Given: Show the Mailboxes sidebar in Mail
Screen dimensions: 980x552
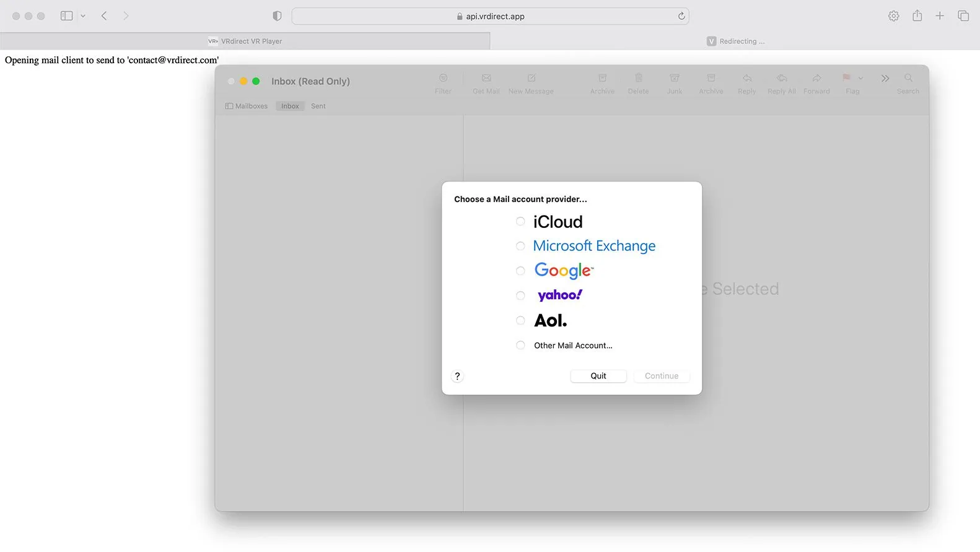Looking at the screenshot, I should 247,106.
